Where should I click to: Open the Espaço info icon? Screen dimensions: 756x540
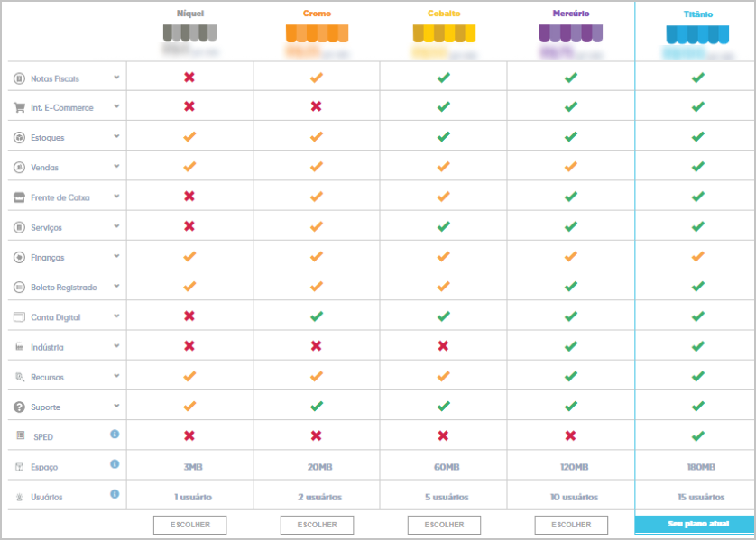[115, 464]
